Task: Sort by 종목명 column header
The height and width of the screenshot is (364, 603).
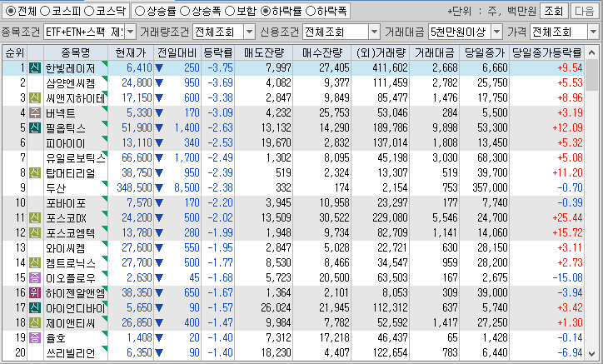Action: tap(75, 52)
